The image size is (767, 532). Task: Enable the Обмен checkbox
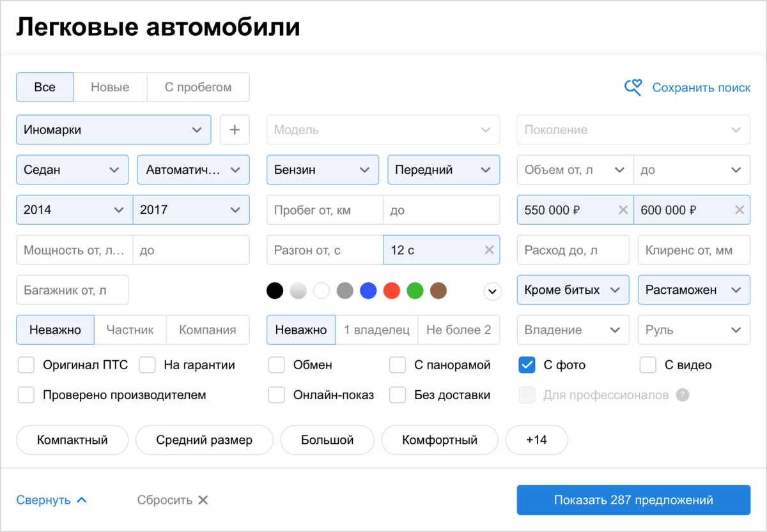(x=277, y=365)
